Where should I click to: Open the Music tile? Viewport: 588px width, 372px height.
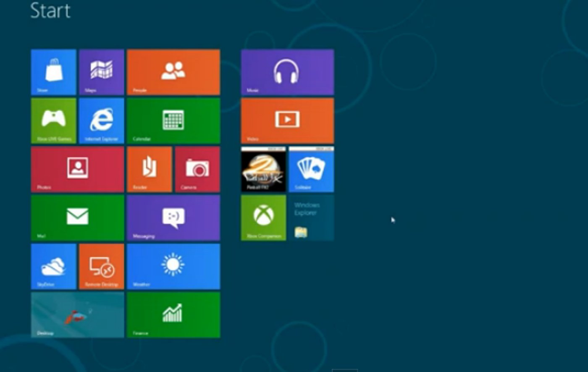(288, 72)
